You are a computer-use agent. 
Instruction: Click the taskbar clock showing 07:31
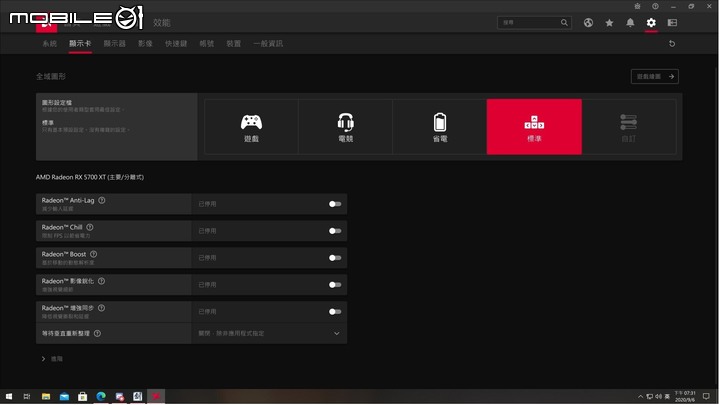click(x=685, y=396)
